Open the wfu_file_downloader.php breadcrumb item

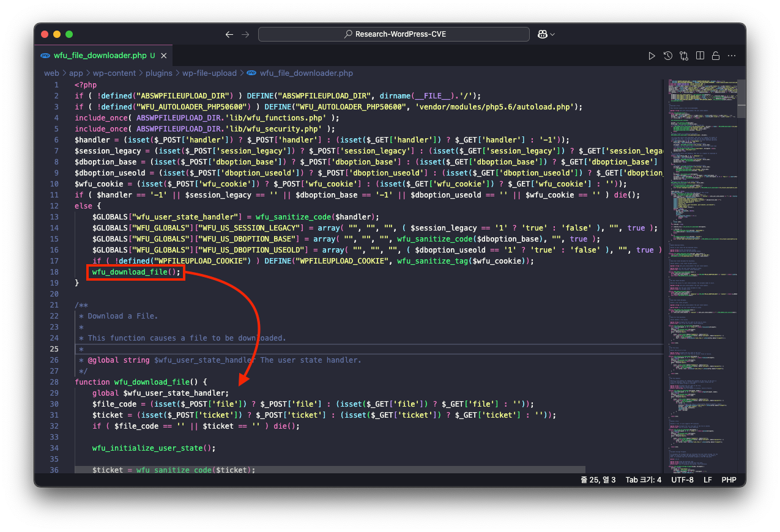click(x=306, y=73)
